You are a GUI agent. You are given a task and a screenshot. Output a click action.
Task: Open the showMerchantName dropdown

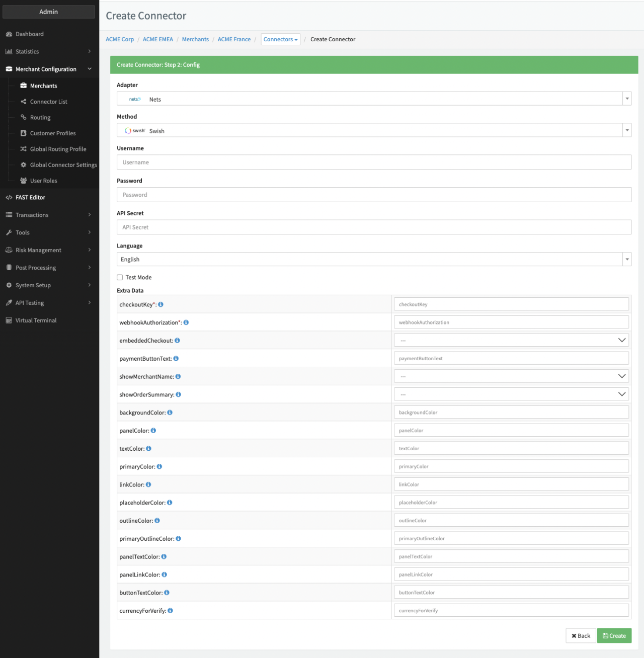[x=511, y=376]
